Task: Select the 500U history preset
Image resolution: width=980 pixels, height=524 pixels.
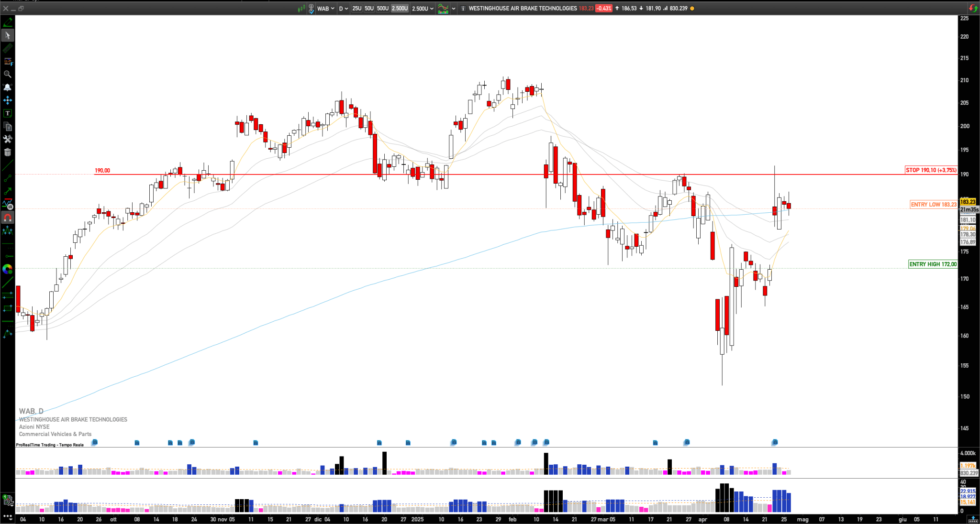Action: pyautogui.click(x=382, y=8)
